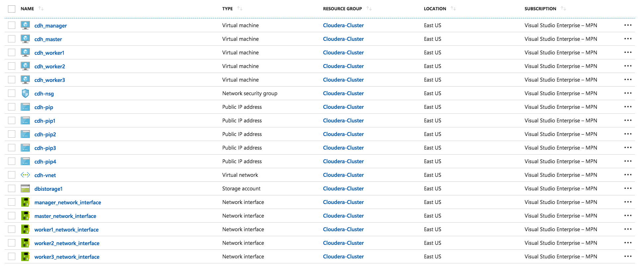Click the public IP icon for cdh-pip1
Image resolution: width=644 pixels, height=272 pixels.
click(x=25, y=120)
